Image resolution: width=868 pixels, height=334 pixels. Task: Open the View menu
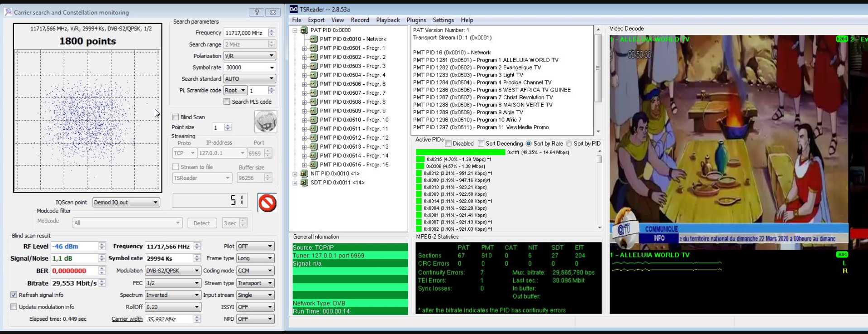click(x=338, y=20)
